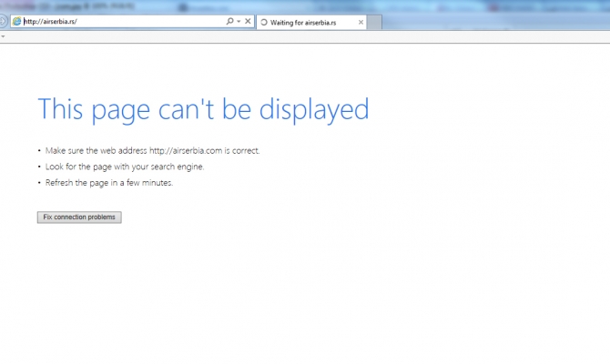Expand the small chevron below the address bar
The width and height of the screenshot is (610, 364).
(x=4, y=37)
